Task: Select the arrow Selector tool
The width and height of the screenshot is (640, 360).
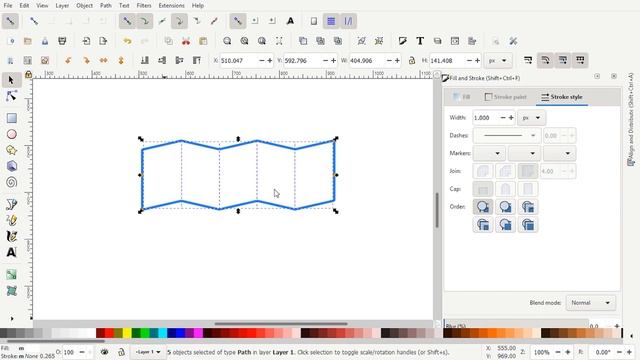Action: click(11, 80)
